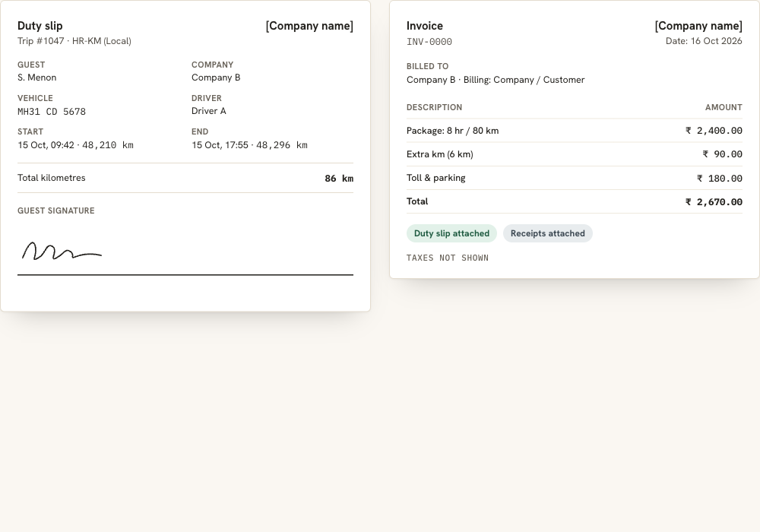Click the duty slip's [Company name] placeholder
The height and width of the screenshot is (532, 760).
pyautogui.click(x=309, y=26)
